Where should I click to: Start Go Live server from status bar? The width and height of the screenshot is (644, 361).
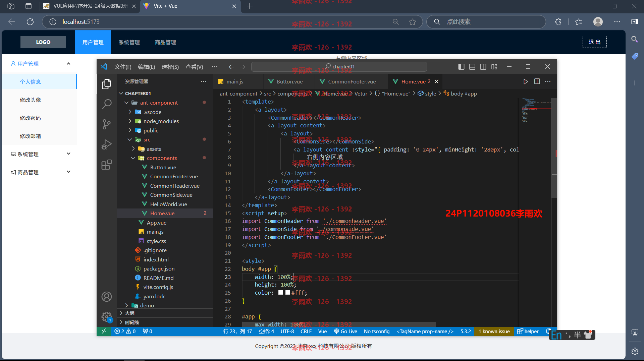[x=345, y=331]
